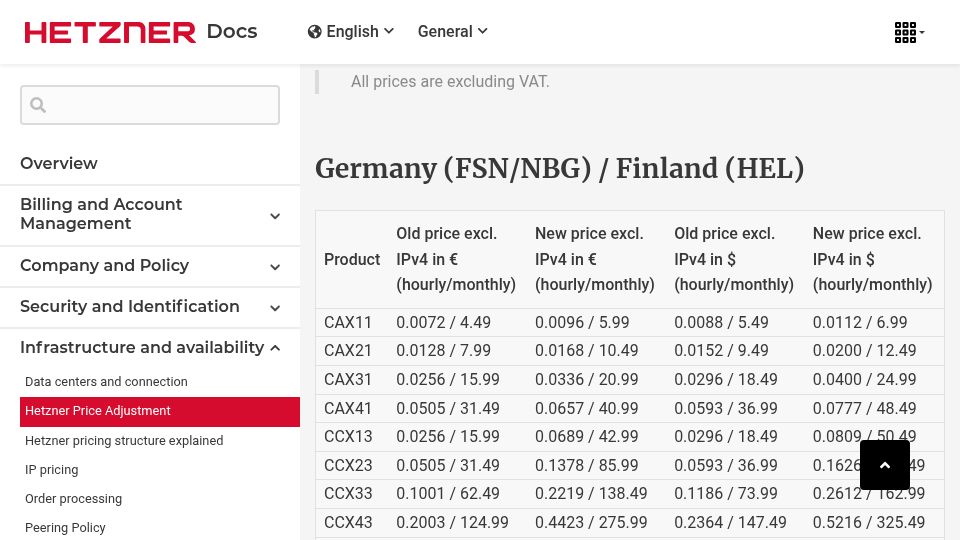Open Hetzner pricing structure explained
The height and width of the screenshot is (540, 960).
124,441
